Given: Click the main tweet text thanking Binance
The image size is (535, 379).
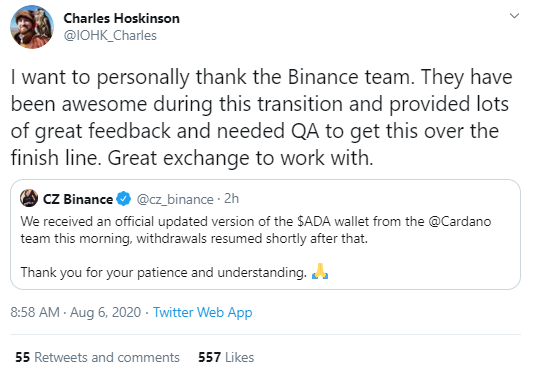Looking at the screenshot, I should [x=261, y=117].
